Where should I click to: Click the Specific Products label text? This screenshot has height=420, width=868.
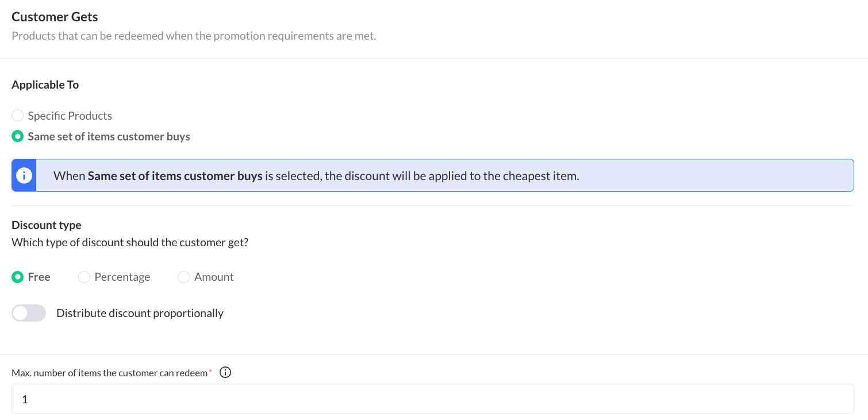click(70, 116)
